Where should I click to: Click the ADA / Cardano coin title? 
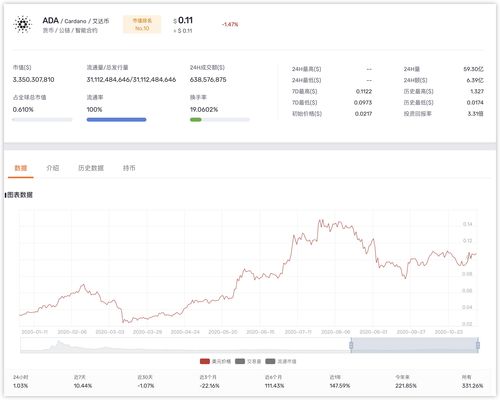coord(76,21)
